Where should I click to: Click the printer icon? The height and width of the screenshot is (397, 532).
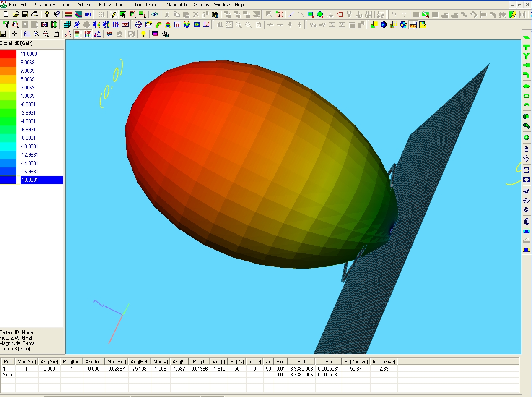tap(35, 14)
